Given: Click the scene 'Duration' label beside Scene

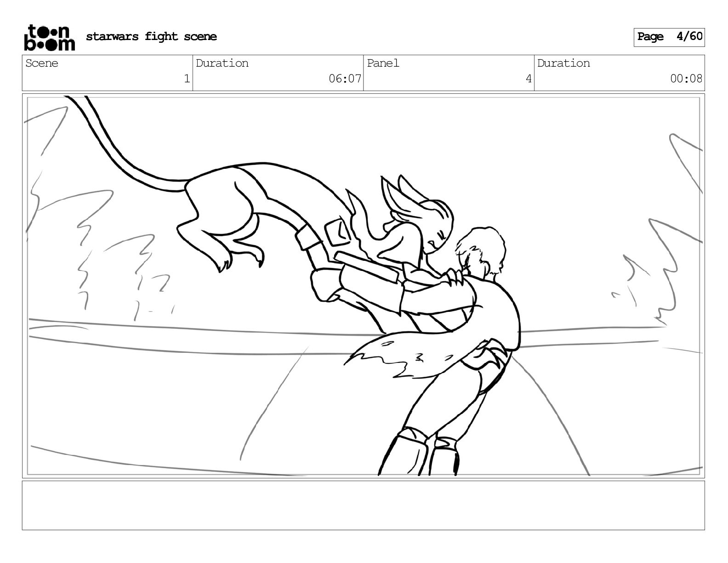Looking at the screenshot, I should coord(222,63).
